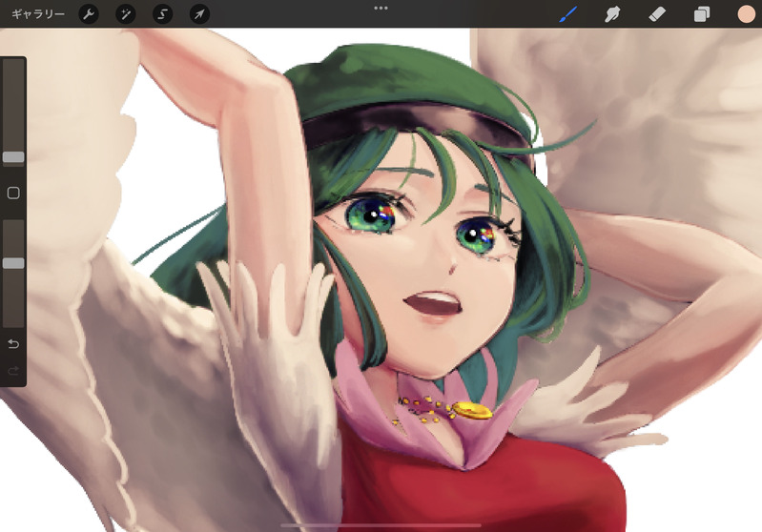Tap the home indicator bar at bottom
Viewport: 762px width, 532px height.
pos(381,525)
